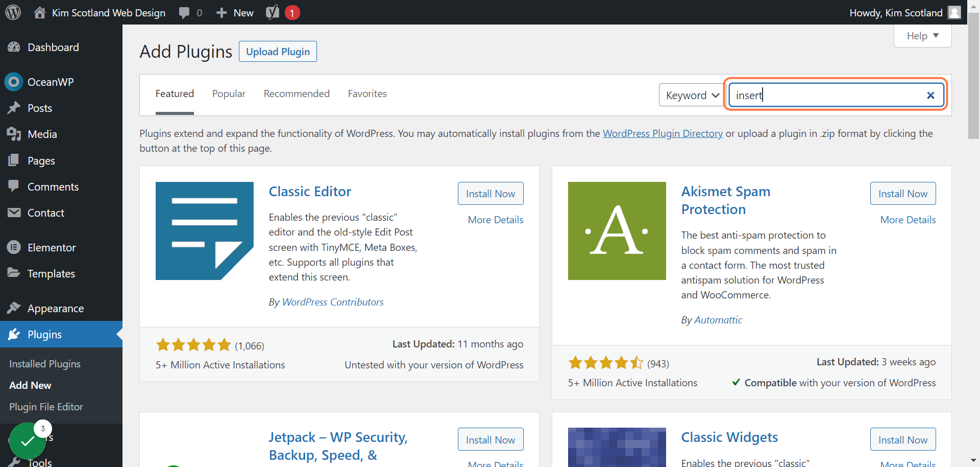Click the red Yoast notification badge
980x467 pixels.
[x=292, y=13]
